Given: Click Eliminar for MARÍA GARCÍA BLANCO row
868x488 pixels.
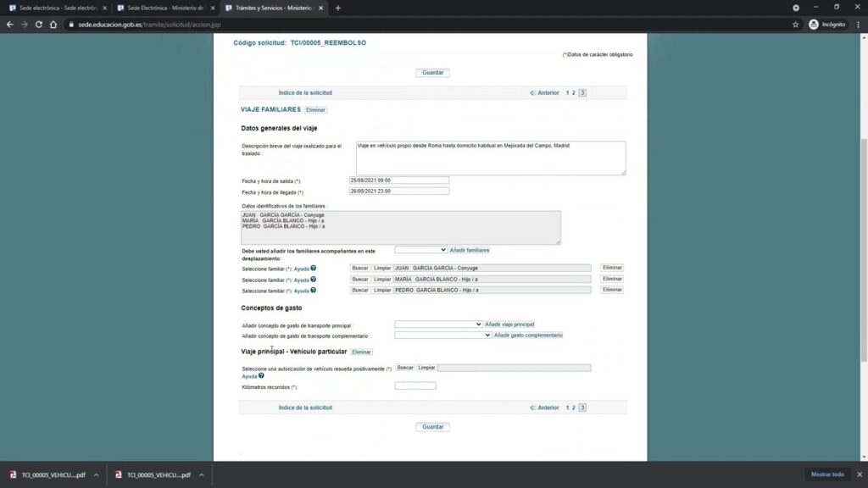Looking at the screenshot, I should (612, 279).
